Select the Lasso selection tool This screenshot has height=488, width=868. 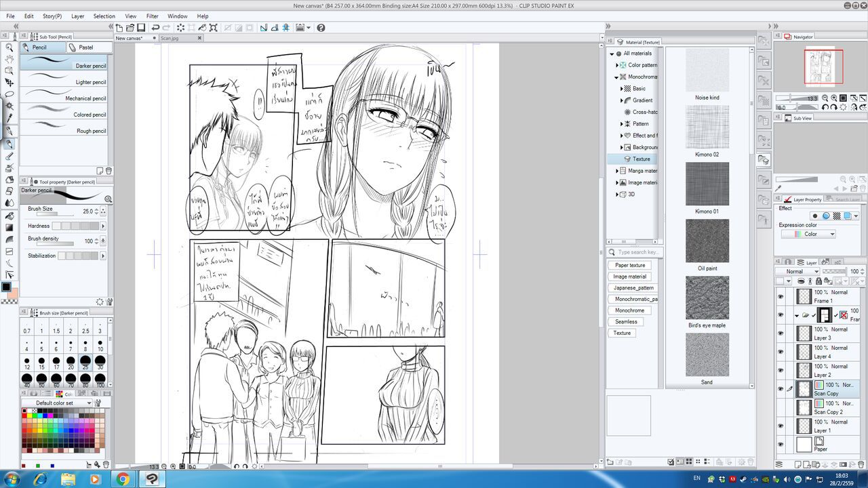(x=9, y=94)
